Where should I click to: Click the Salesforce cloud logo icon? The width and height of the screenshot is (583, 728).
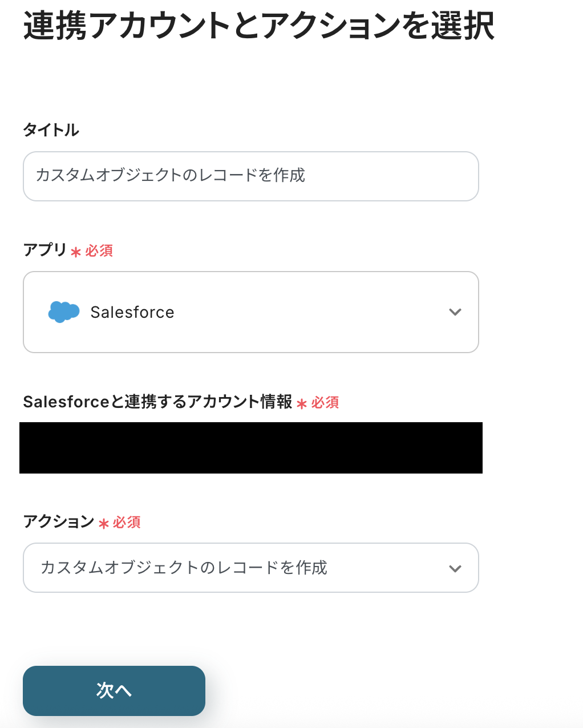pyautogui.click(x=63, y=312)
